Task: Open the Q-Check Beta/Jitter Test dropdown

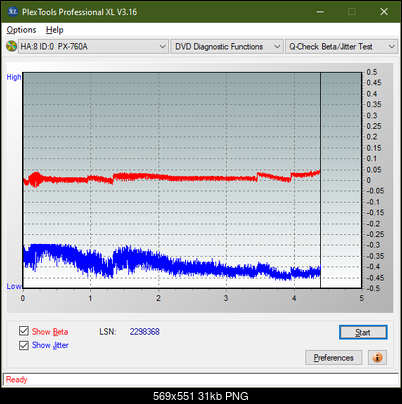Action: 341,47
